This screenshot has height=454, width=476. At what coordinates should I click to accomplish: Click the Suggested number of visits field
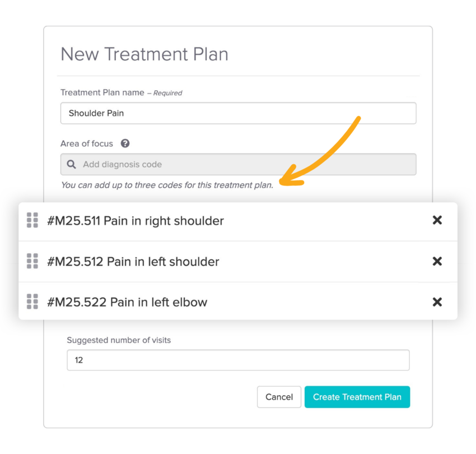click(x=238, y=360)
